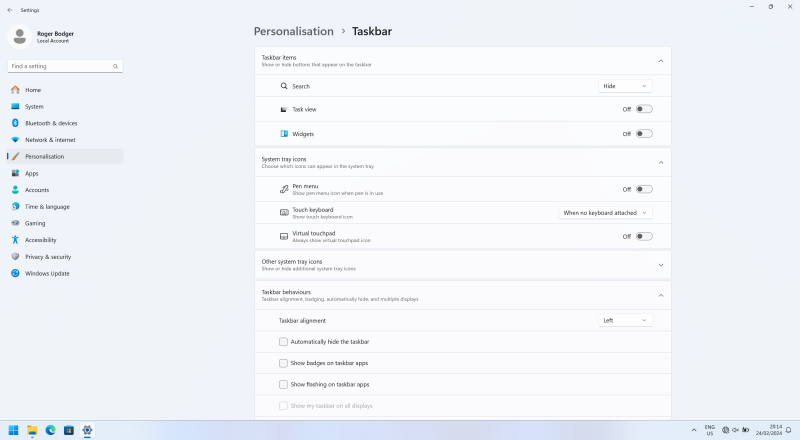This screenshot has height=440, width=800.
Task: Collapse the System tray icons section chevron
Action: (x=661, y=163)
